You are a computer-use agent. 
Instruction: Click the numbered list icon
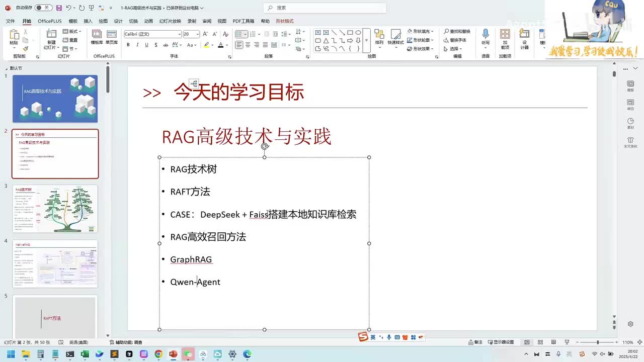click(x=253, y=34)
